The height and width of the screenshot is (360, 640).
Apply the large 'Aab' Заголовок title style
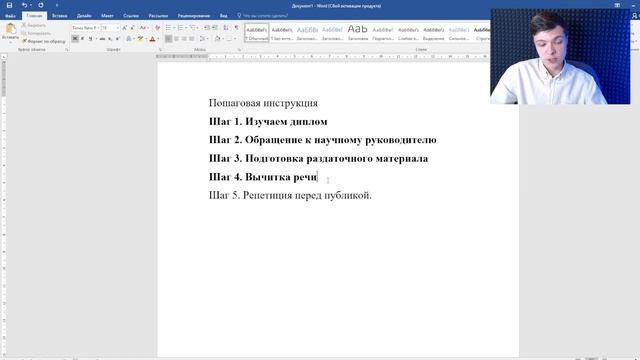click(x=358, y=33)
